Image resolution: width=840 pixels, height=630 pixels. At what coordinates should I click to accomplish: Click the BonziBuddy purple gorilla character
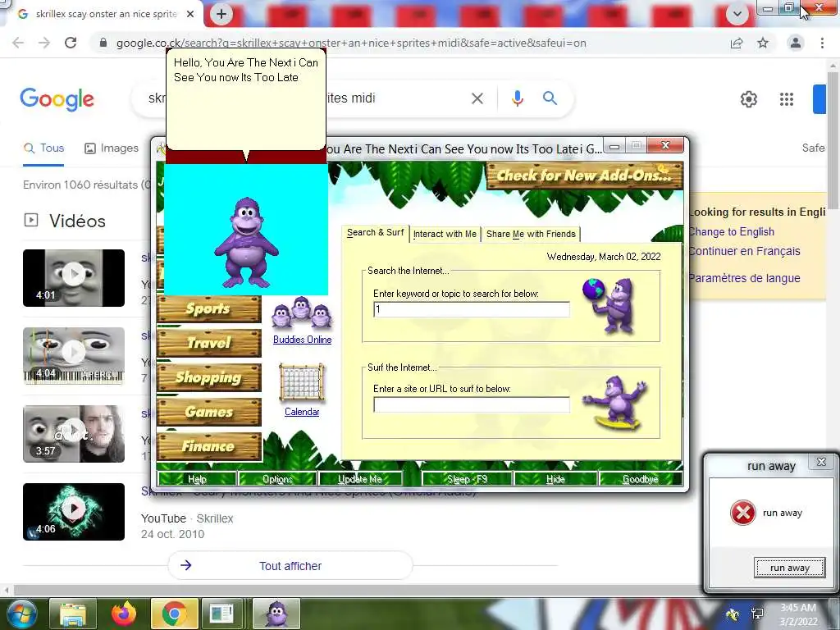(246, 242)
